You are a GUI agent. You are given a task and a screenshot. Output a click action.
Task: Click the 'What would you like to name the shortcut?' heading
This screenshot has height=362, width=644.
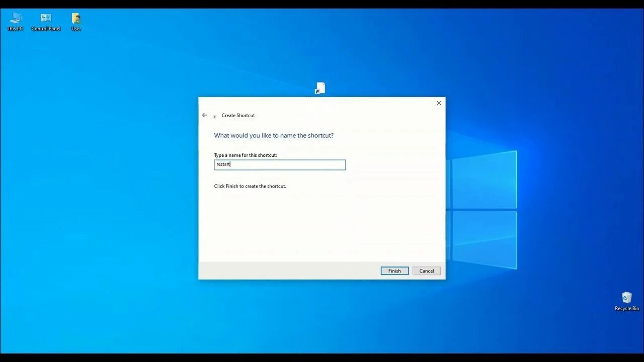coord(274,135)
